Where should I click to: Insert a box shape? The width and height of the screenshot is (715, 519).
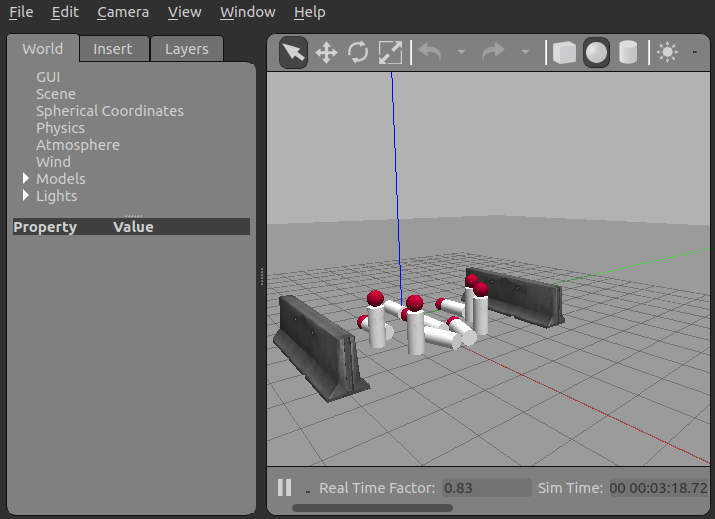click(564, 52)
